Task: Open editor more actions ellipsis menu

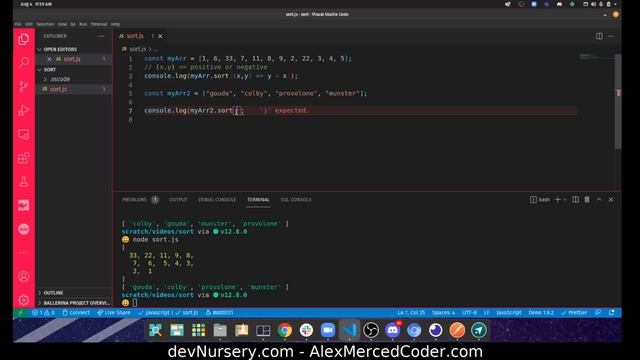Action: tap(611, 36)
